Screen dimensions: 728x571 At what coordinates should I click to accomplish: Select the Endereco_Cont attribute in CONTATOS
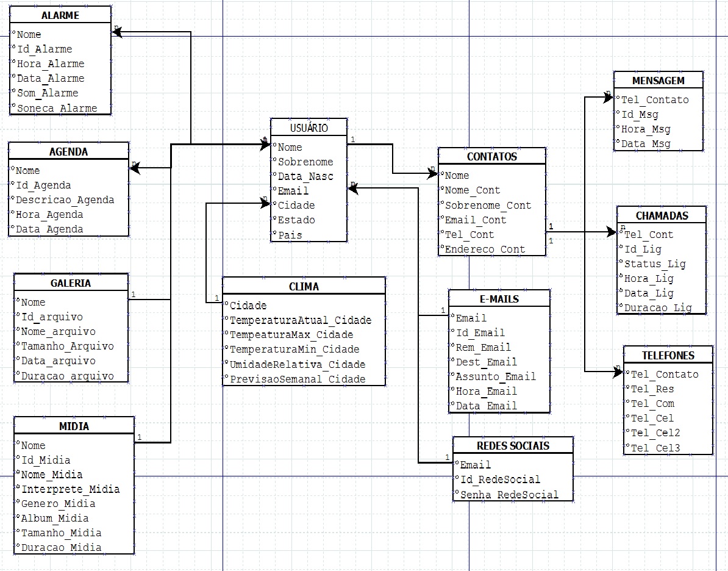485,249
